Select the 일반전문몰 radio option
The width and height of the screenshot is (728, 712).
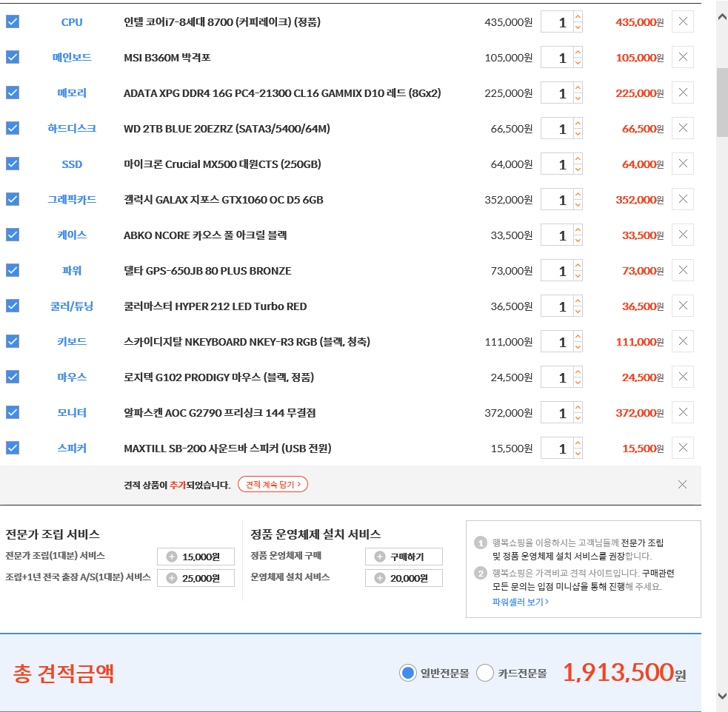[x=407, y=673]
